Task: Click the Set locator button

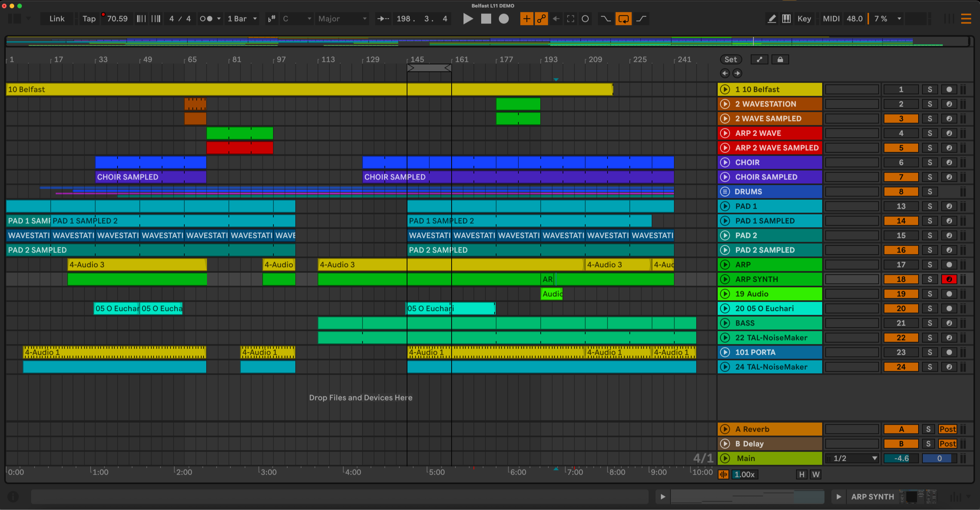Action: coord(730,60)
